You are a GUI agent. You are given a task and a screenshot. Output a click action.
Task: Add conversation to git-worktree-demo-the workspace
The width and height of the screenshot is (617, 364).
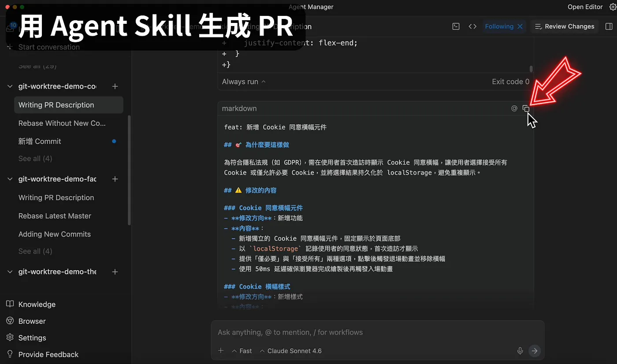click(x=115, y=272)
